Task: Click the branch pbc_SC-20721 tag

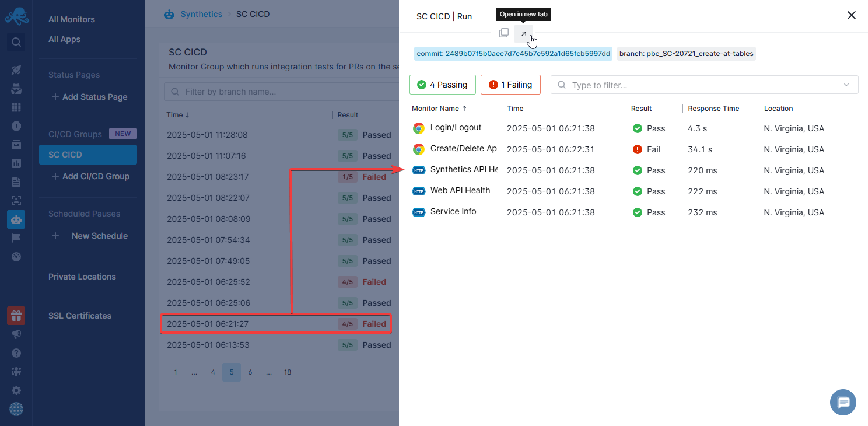Action: coord(687,54)
